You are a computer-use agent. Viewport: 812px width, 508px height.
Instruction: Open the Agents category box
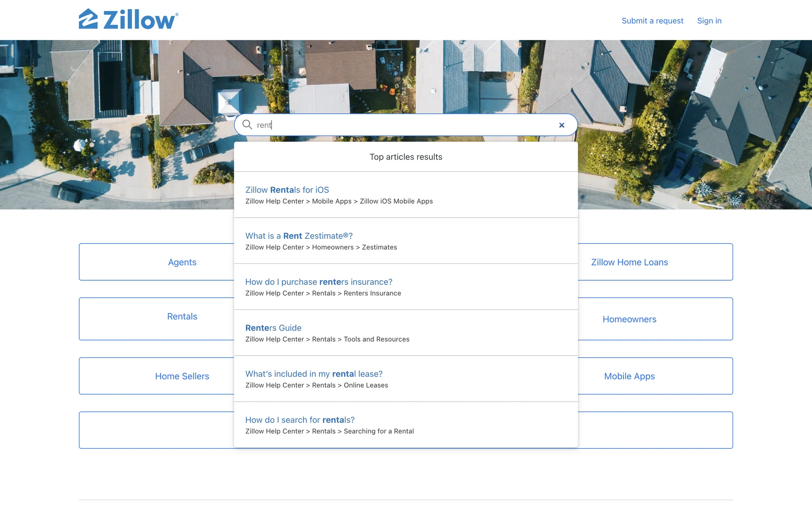click(182, 262)
